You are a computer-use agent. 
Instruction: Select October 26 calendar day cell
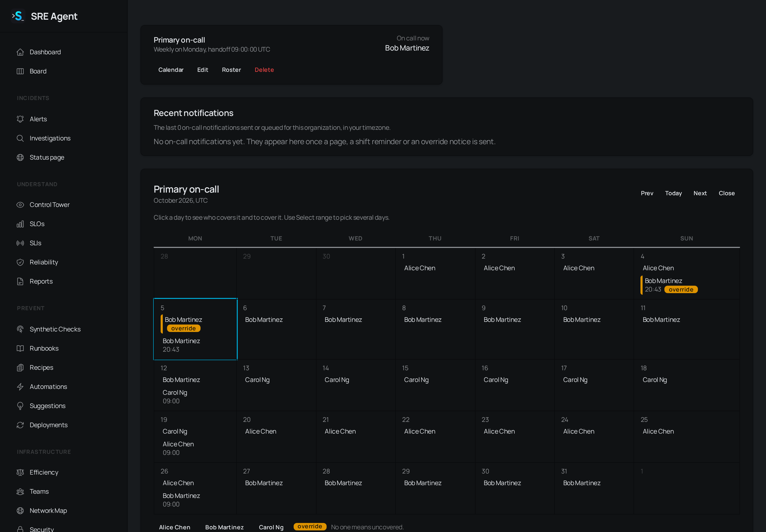[x=195, y=489]
